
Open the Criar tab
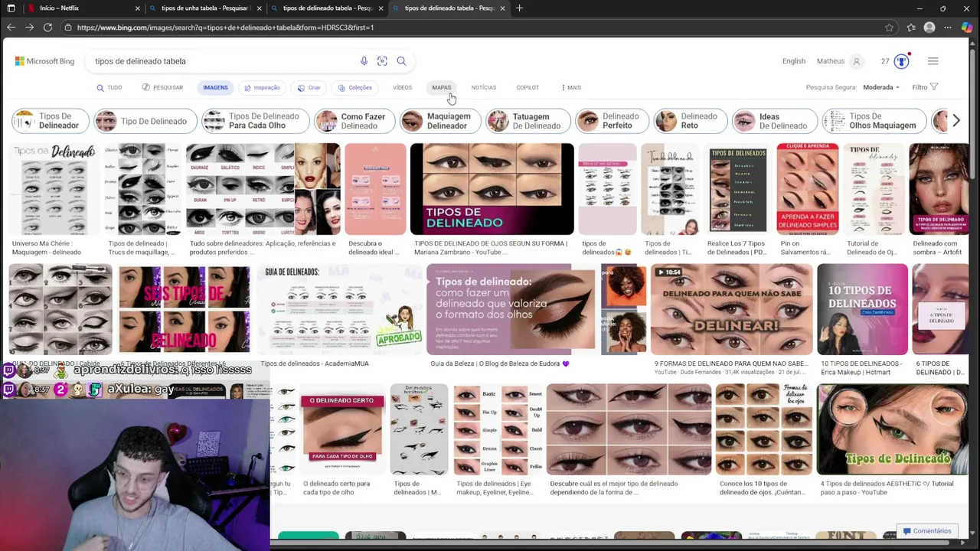coord(309,87)
